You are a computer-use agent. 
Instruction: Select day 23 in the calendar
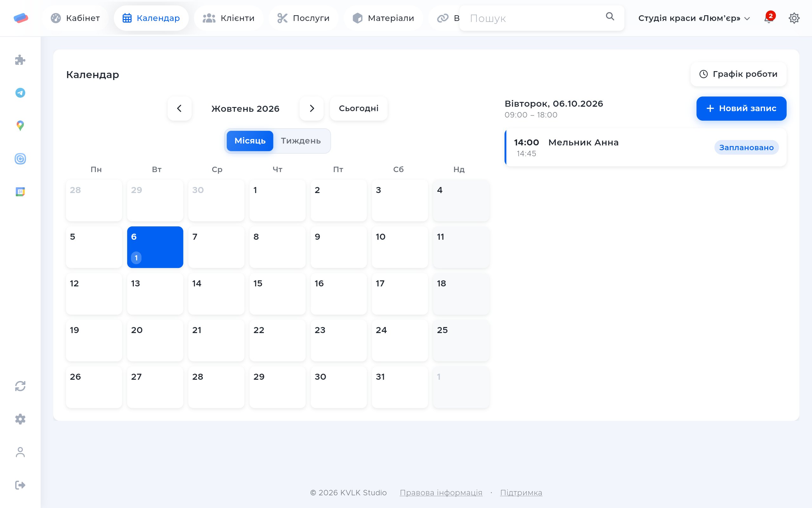click(x=339, y=340)
